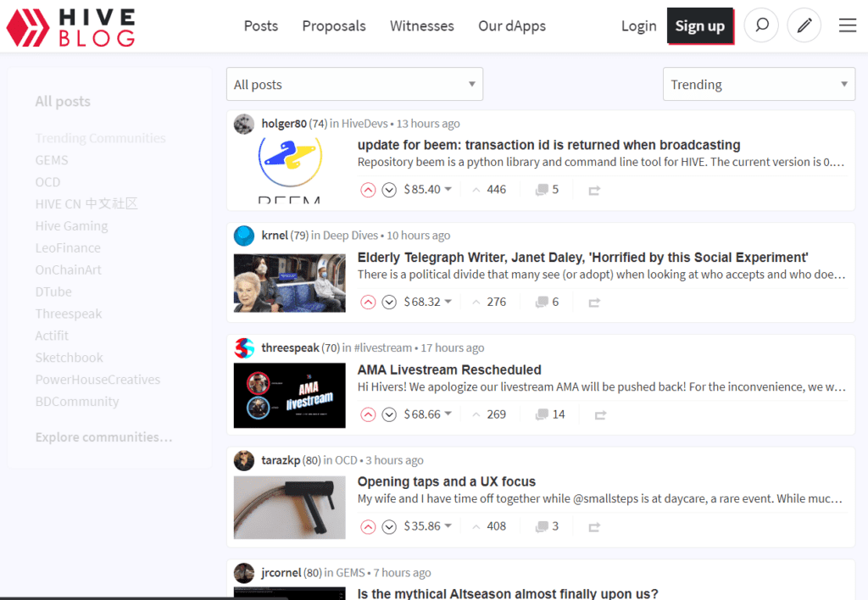868x600 pixels.
Task: Click jrcornel's avatar
Action: coord(243,573)
